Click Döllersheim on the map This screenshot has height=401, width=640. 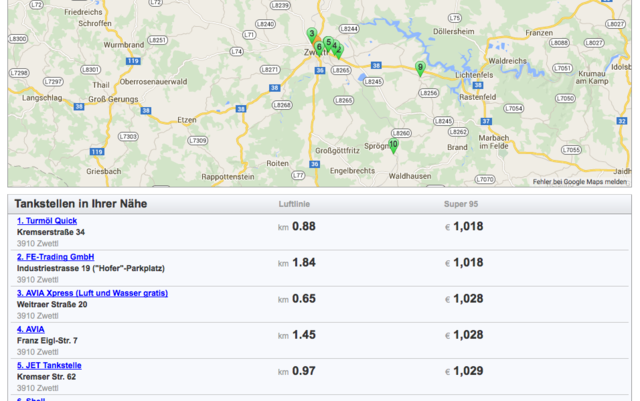coord(453,31)
